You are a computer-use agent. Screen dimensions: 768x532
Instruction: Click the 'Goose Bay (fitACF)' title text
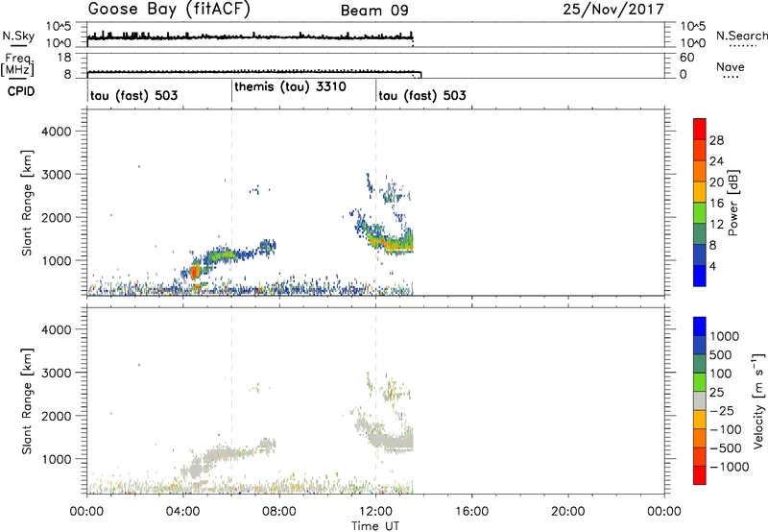point(169,10)
